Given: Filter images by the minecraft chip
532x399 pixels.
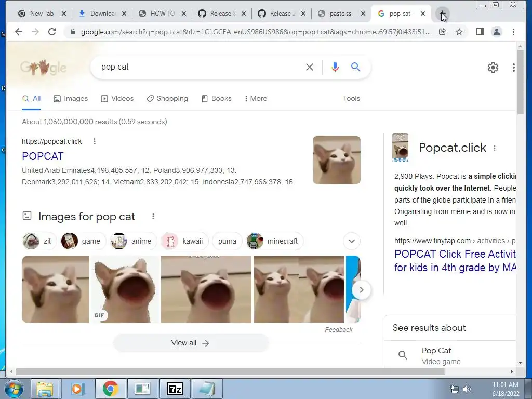Looking at the screenshot, I should 274,241.
